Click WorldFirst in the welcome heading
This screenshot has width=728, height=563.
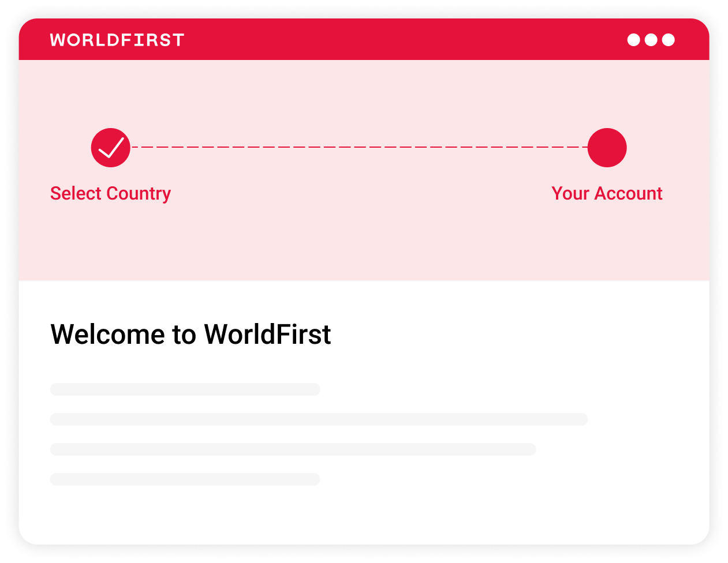267,335
